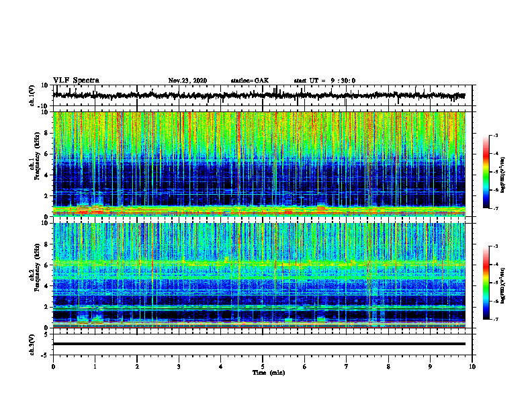Click the "4" kHz tick of ch.1 spectrogram

(x=46, y=175)
